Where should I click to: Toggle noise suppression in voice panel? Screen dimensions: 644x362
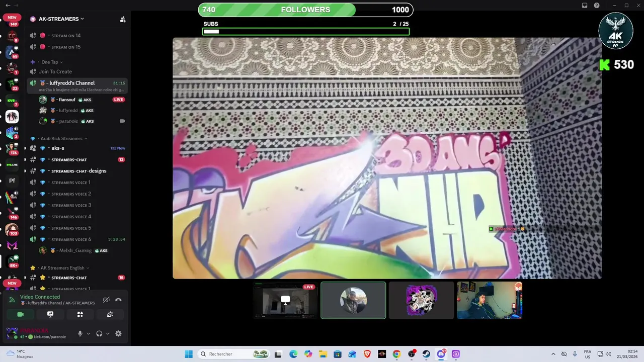coord(106,300)
